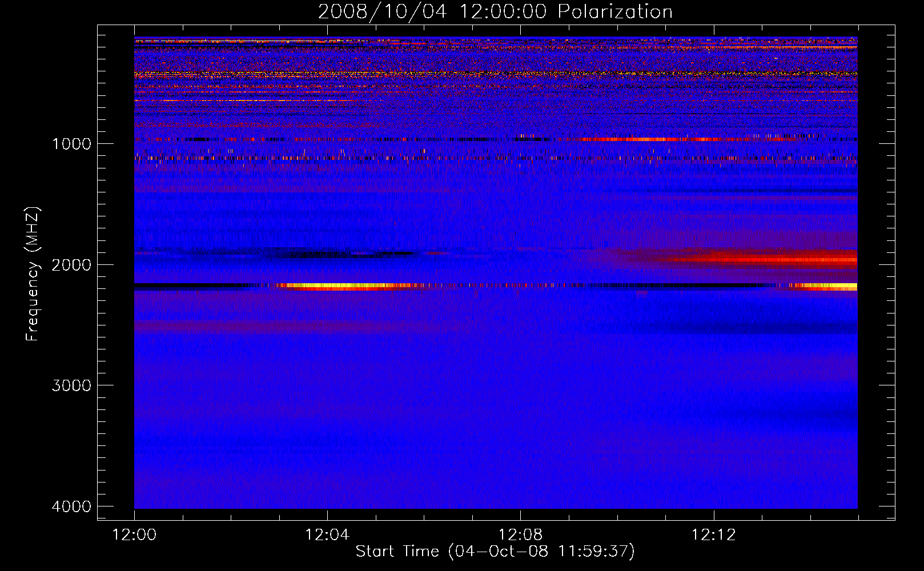Click the 12:08 time tick label
924x571 pixels.
[x=520, y=534]
